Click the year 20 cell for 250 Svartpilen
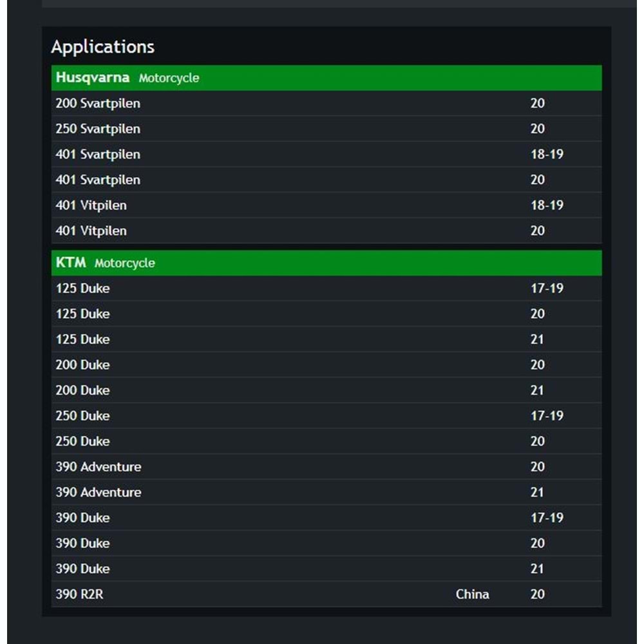The image size is (644, 644). click(x=538, y=129)
